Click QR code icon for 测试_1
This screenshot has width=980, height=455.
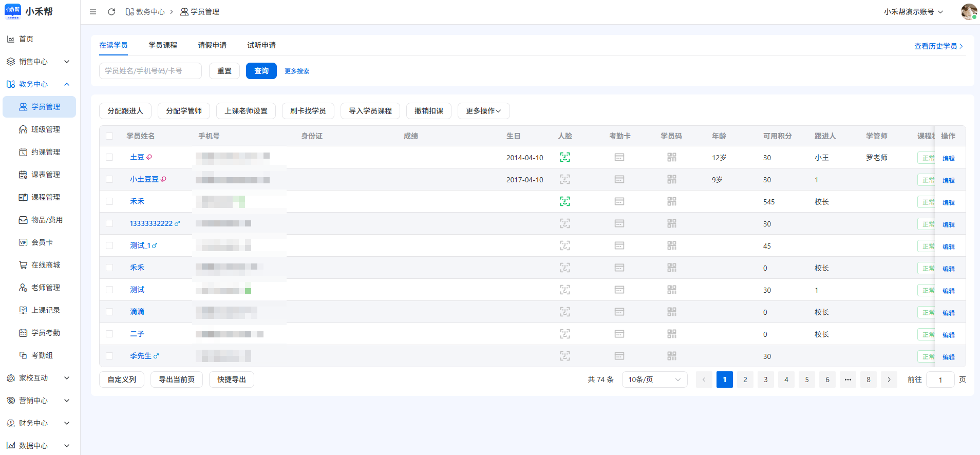671,246
